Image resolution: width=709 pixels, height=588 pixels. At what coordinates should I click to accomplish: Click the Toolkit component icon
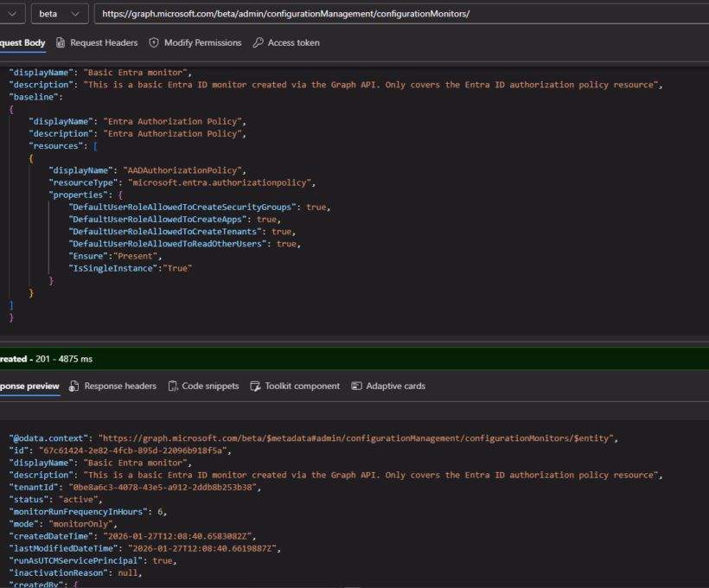pos(256,386)
